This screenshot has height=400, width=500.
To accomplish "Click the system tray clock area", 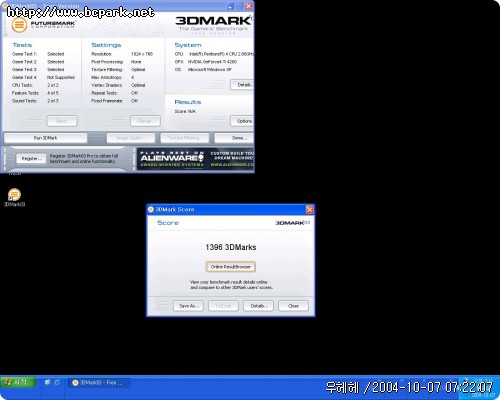I will (479, 388).
